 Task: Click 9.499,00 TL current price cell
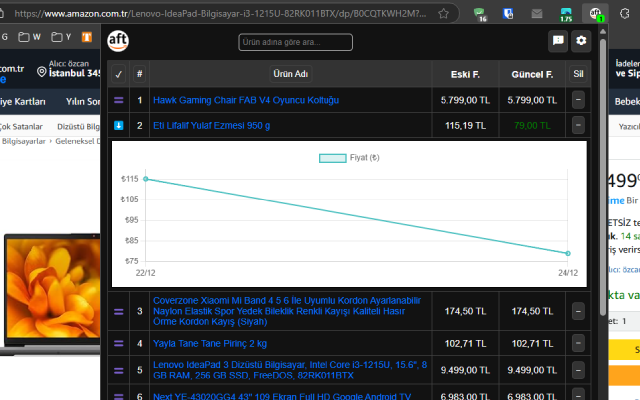pyautogui.click(x=532, y=371)
